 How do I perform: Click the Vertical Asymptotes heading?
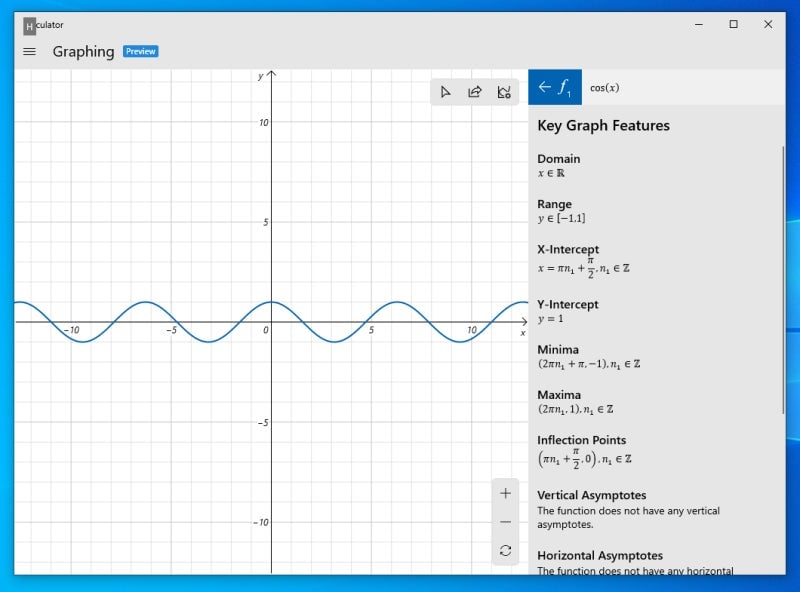coord(591,495)
